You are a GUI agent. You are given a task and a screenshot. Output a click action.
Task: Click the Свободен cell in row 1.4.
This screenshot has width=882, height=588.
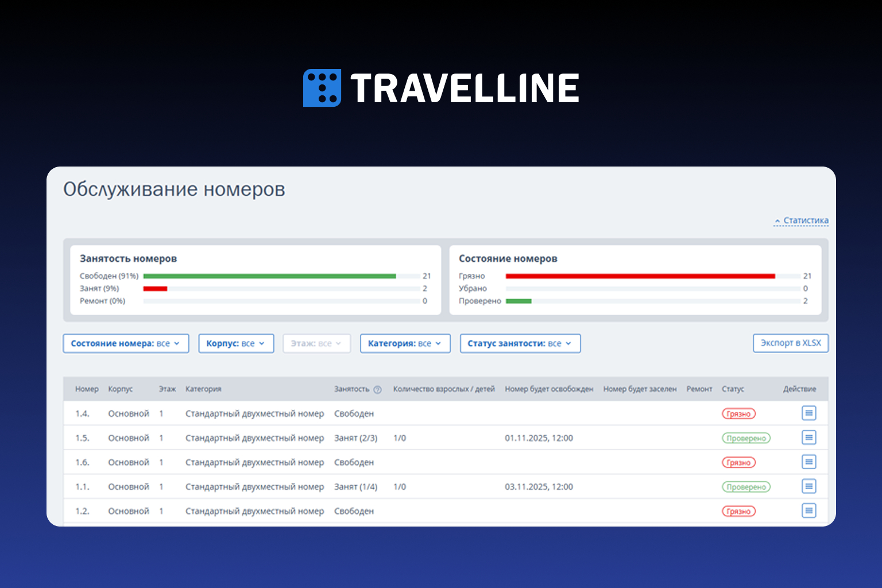354,413
